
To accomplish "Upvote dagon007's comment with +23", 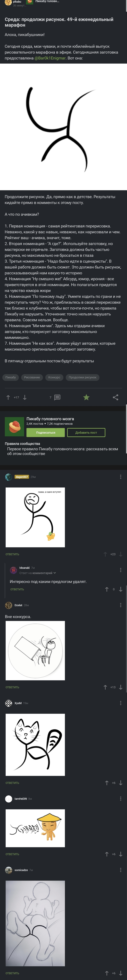I will (105, 554).
